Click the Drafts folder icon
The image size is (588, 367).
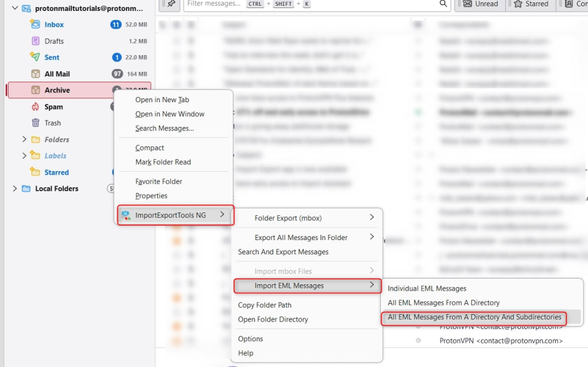35,41
